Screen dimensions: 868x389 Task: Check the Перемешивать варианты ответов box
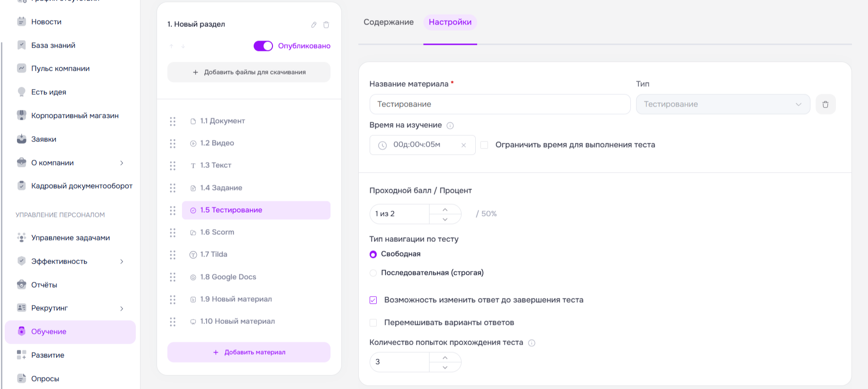[x=373, y=323]
